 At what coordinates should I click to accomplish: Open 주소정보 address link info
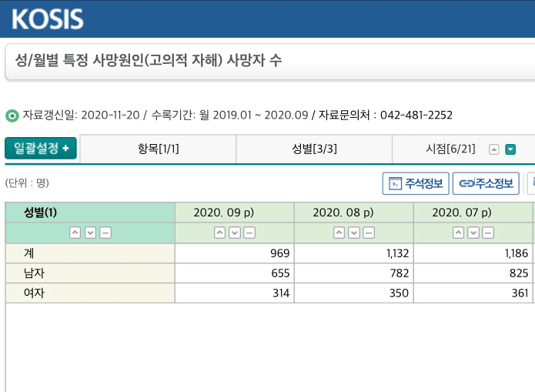tap(486, 183)
